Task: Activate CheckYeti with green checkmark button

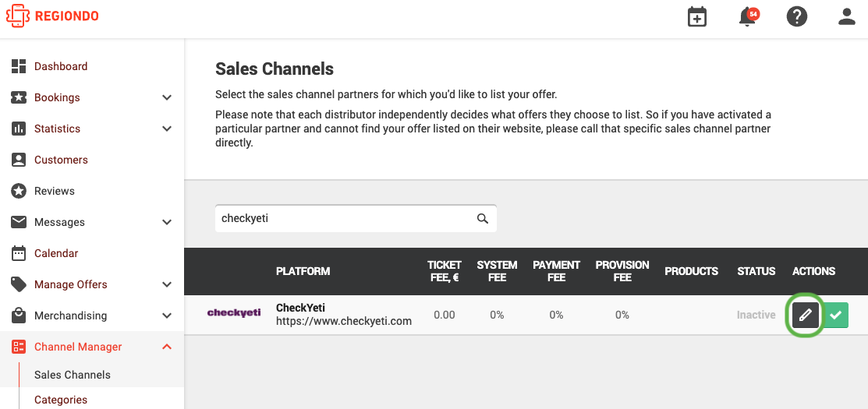Action: 835,315
